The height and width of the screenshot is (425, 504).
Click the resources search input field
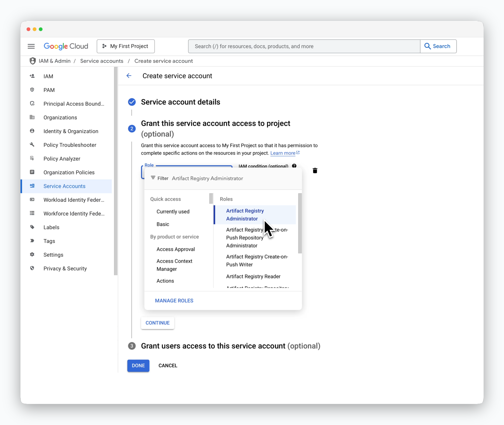click(x=304, y=46)
